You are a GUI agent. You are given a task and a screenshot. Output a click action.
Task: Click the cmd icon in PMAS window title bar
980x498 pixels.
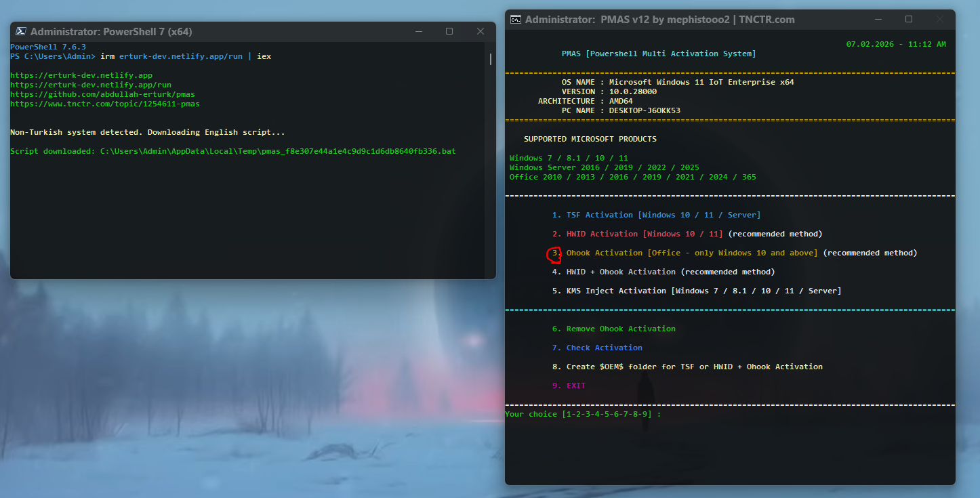[x=516, y=20]
